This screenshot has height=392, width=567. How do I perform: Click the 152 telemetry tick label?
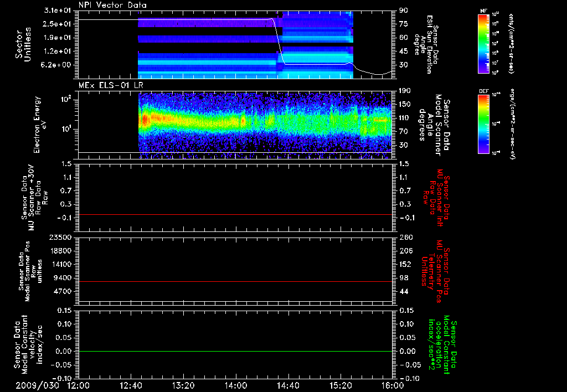click(405, 264)
